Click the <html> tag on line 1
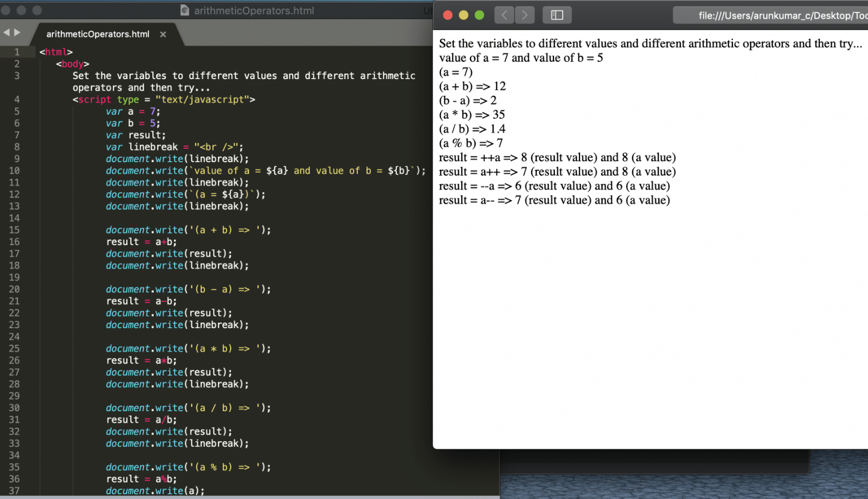Image resolution: width=868 pixels, height=499 pixels. (x=55, y=52)
